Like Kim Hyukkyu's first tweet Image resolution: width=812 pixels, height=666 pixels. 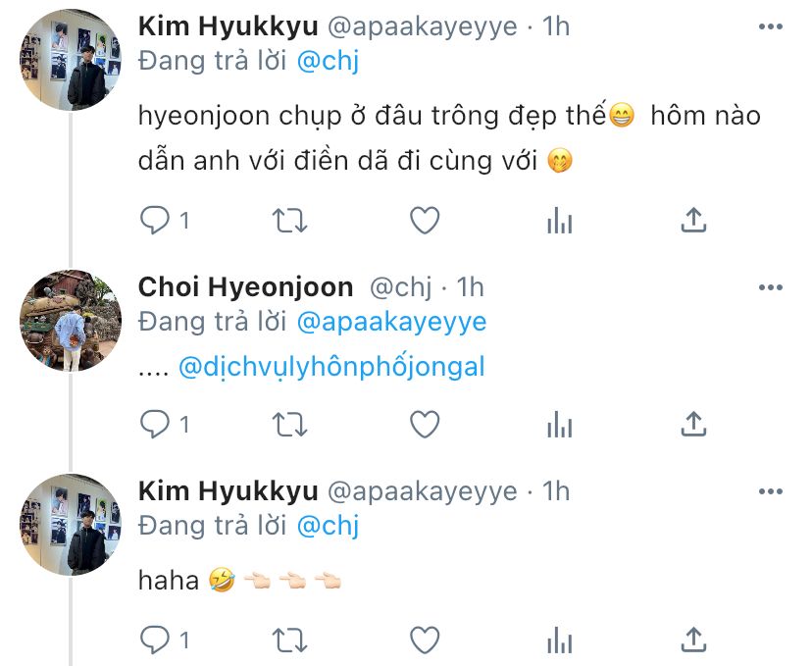pos(424,222)
